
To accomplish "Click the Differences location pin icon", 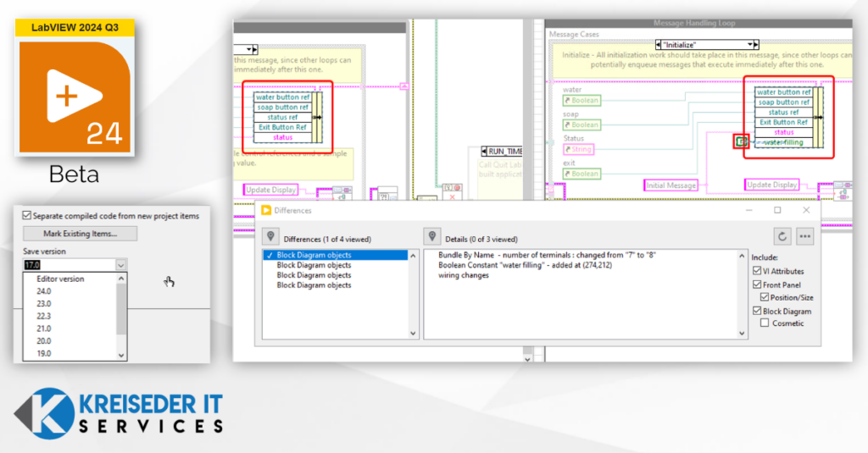I will click(x=270, y=238).
